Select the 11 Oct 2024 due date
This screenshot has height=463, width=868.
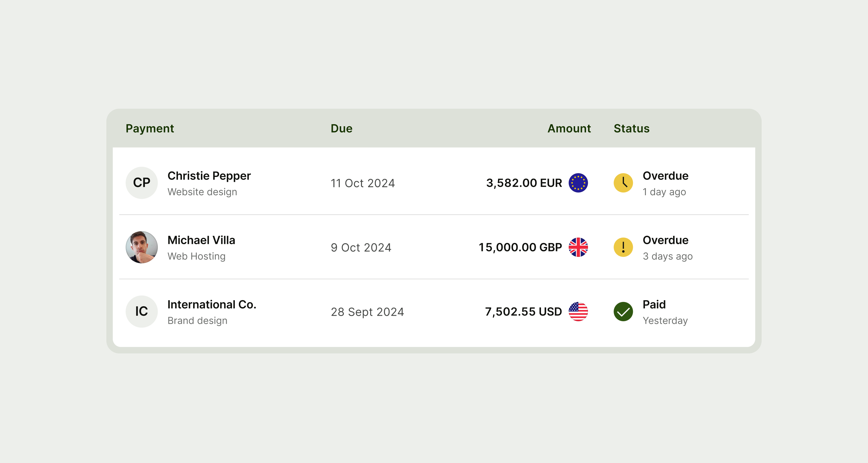[362, 183]
